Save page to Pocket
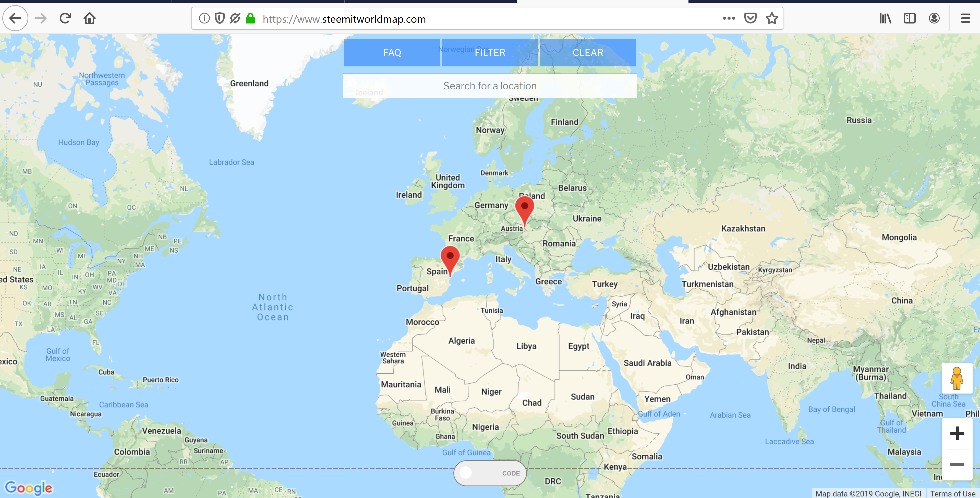The image size is (980, 498). click(750, 18)
